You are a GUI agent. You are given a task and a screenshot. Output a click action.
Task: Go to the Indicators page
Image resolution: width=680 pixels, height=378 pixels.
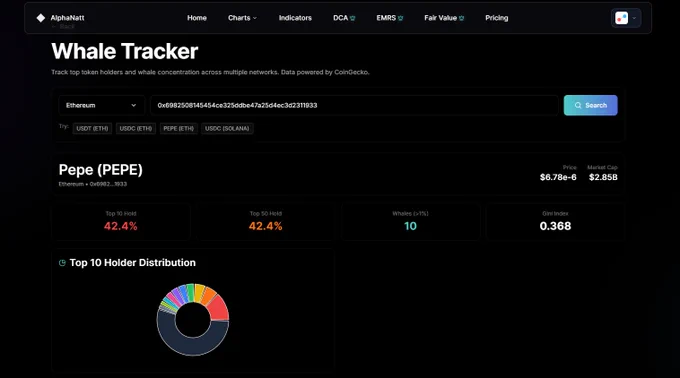(x=295, y=18)
